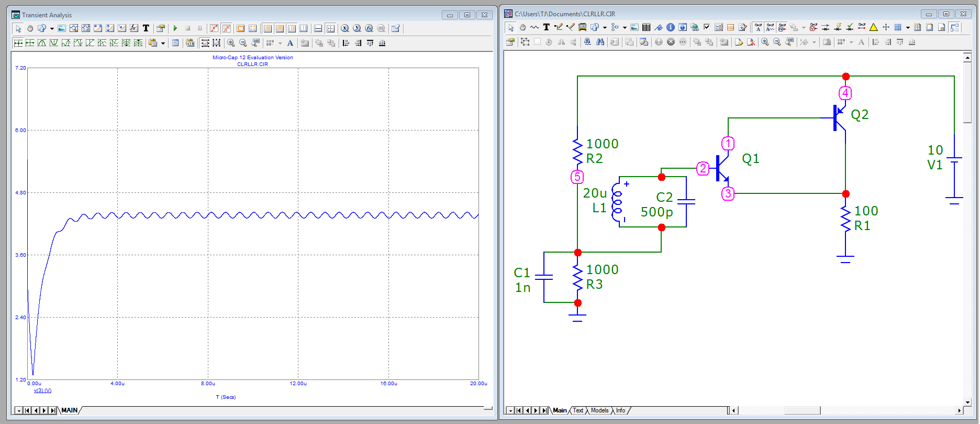
Task: Toggle horizontal grid lines button
Action: pos(280,28)
